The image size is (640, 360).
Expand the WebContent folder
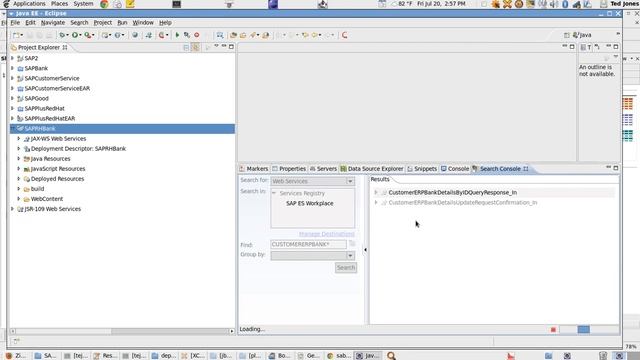tap(18, 199)
